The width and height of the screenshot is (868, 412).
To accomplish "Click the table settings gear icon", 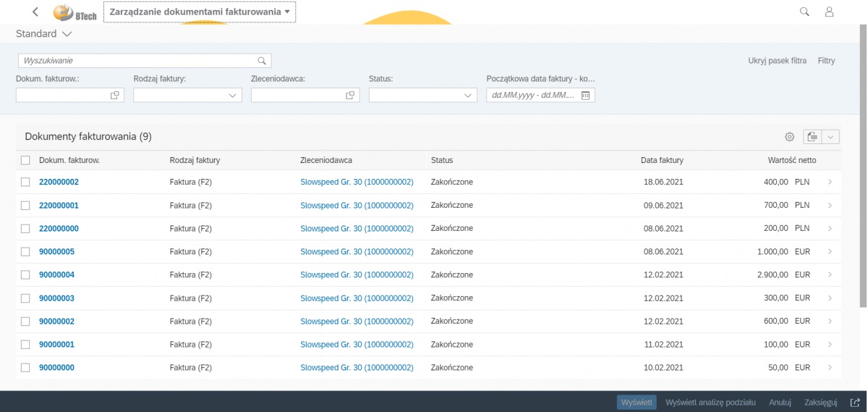I will click(x=789, y=137).
